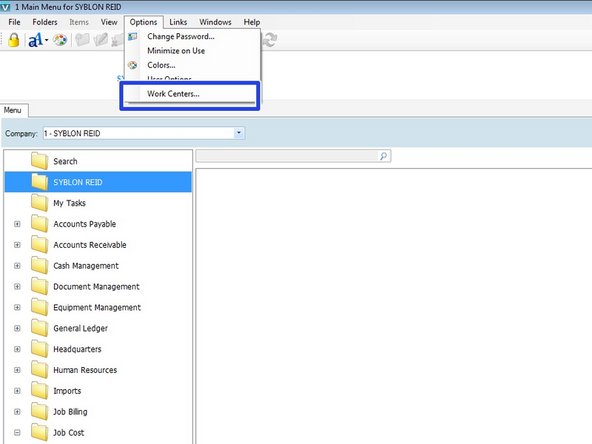Click the grayed folder toolbar icon

click(82, 40)
